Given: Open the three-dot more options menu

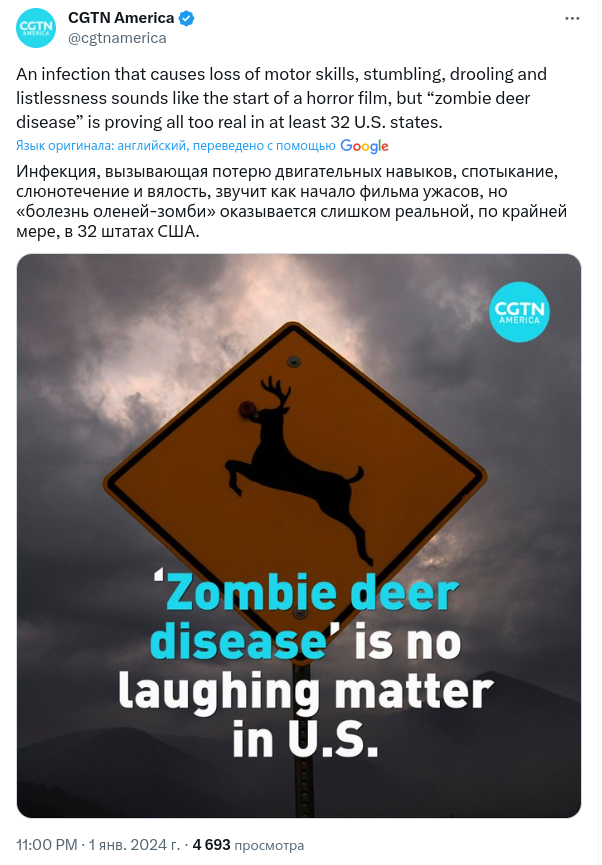Looking at the screenshot, I should tap(572, 19).
